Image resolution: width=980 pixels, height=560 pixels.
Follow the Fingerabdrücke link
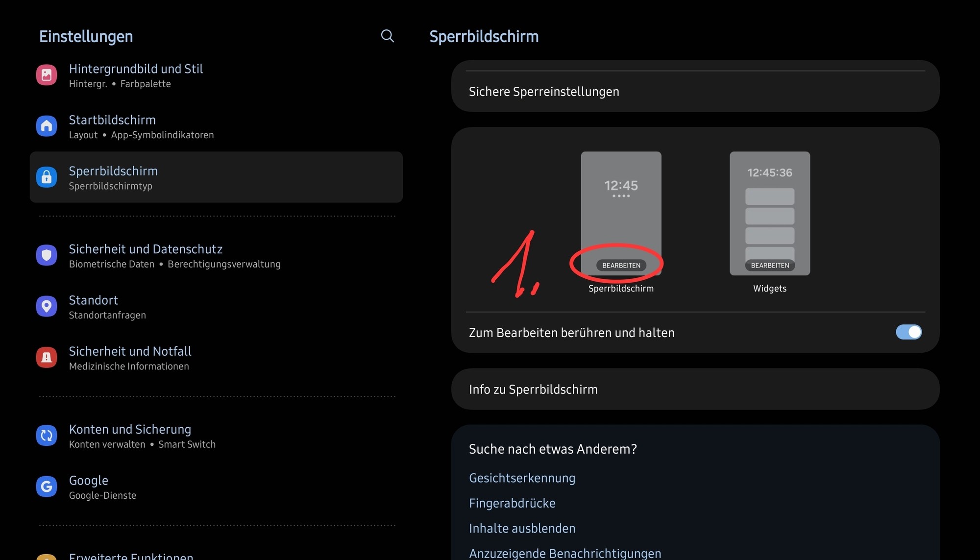pos(512,503)
